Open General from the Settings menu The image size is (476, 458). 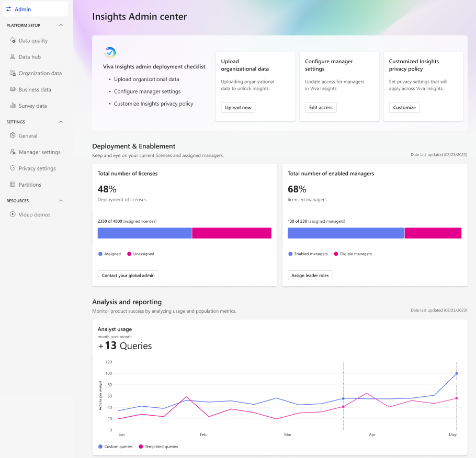27,135
